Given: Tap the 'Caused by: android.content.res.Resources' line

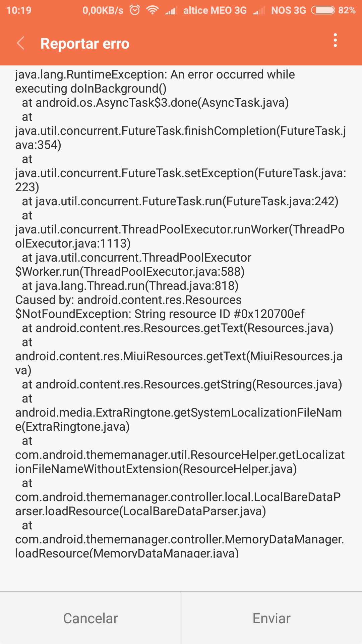Looking at the screenshot, I should [128, 300].
